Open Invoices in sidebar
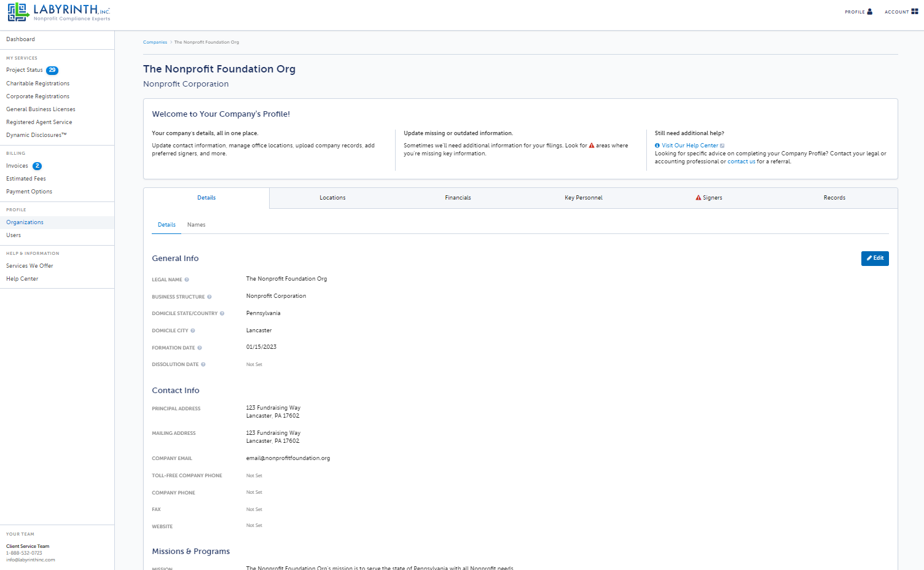 point(17,166)
